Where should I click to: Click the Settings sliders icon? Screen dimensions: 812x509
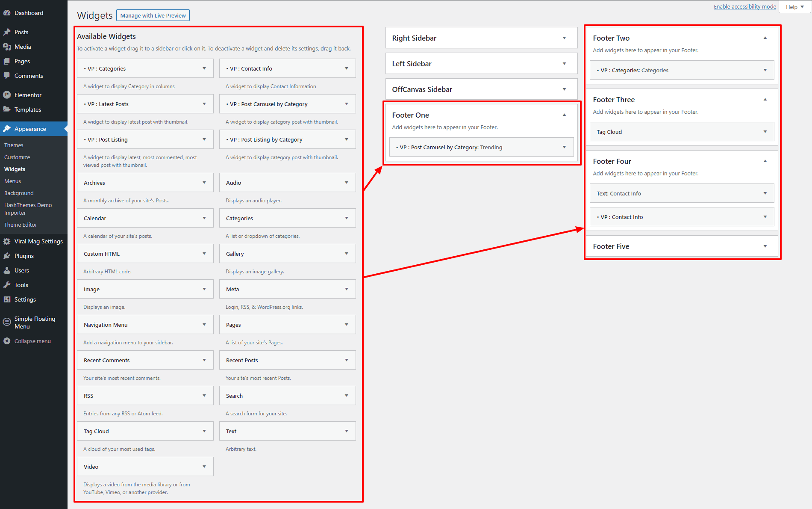(7, 299)
